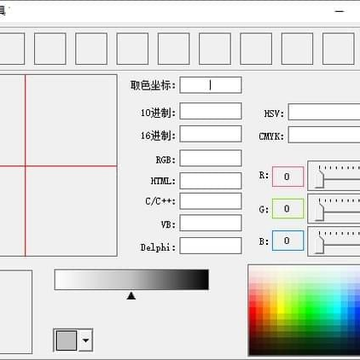Screen dimensions: 360x360
Task: Open the gray color dropdown arrow
Action: (86, 340)
